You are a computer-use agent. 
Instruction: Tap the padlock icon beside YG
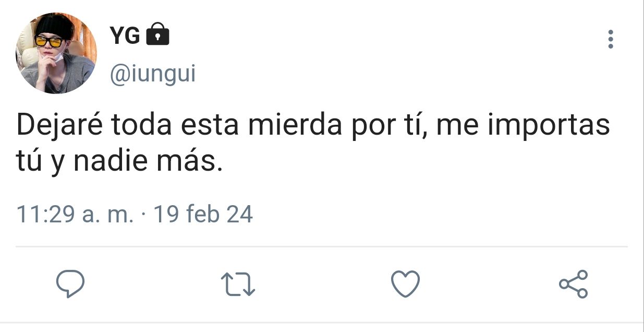click(x=158, y=35)
